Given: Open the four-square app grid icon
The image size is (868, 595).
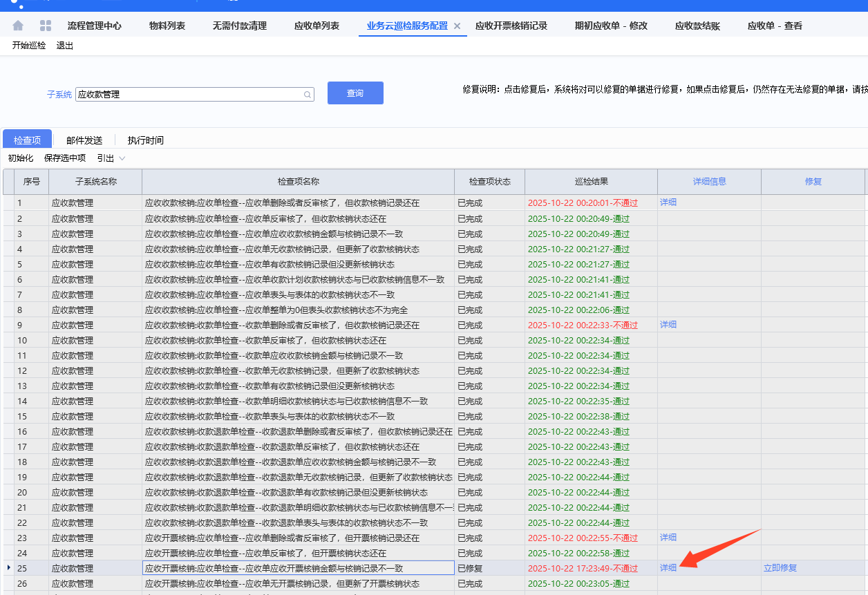Looking at the screenshot, I should 46,26.
